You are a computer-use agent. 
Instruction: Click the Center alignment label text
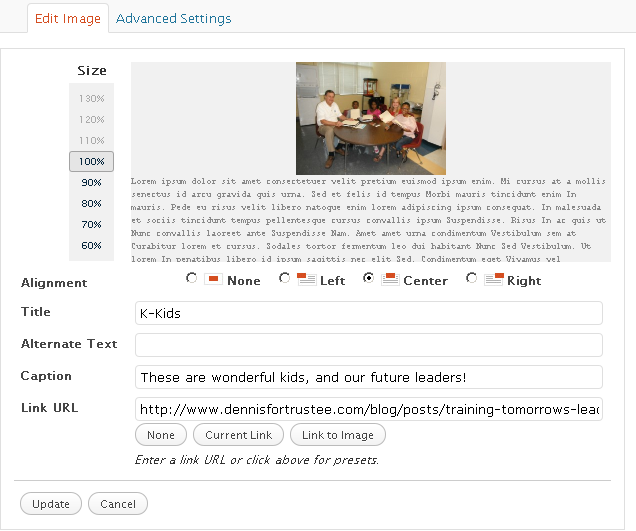[x=425, y=281]
